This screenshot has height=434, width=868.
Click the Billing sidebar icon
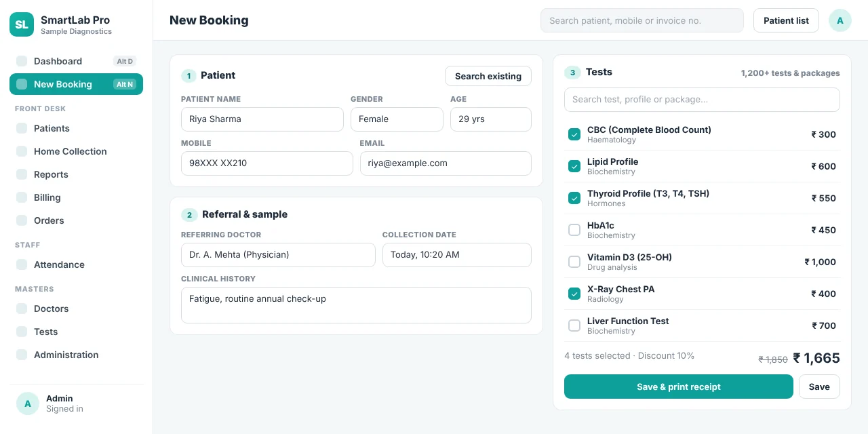pos(22,197)
